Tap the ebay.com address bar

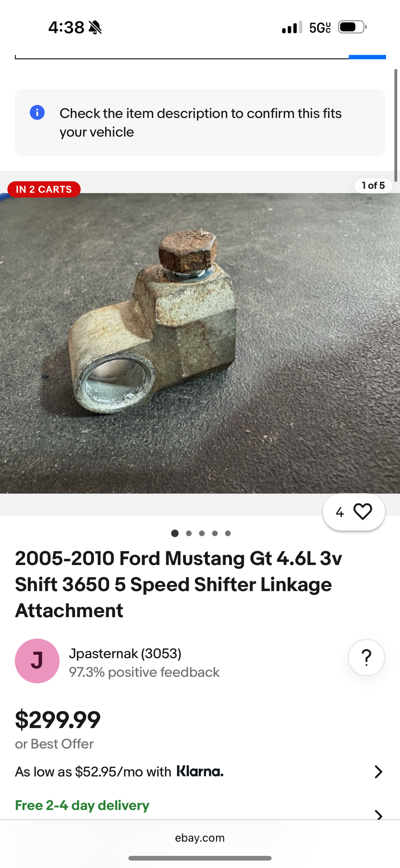point(200,838)
